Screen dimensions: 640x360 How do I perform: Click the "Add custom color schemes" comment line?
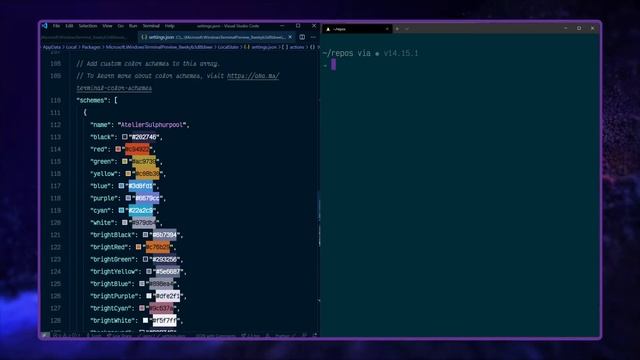tap(148, 64)
